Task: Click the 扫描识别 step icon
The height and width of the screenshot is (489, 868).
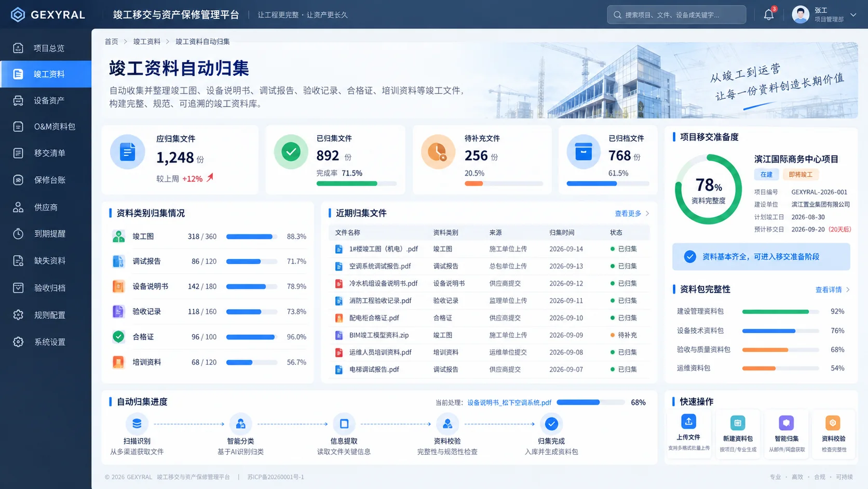Action: point(137,424)
